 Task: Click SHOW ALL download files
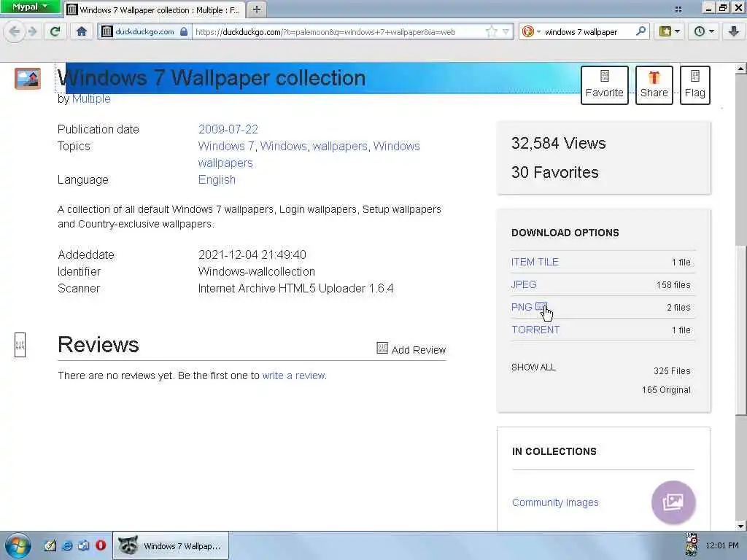(x=533, y=367)
